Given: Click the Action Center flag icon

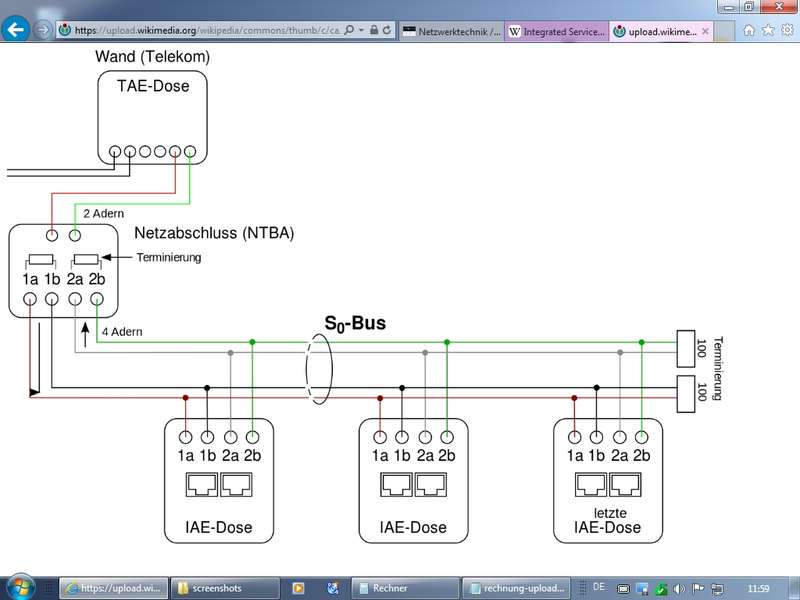Looking at the screenshot, I should (x=698, y=589).
